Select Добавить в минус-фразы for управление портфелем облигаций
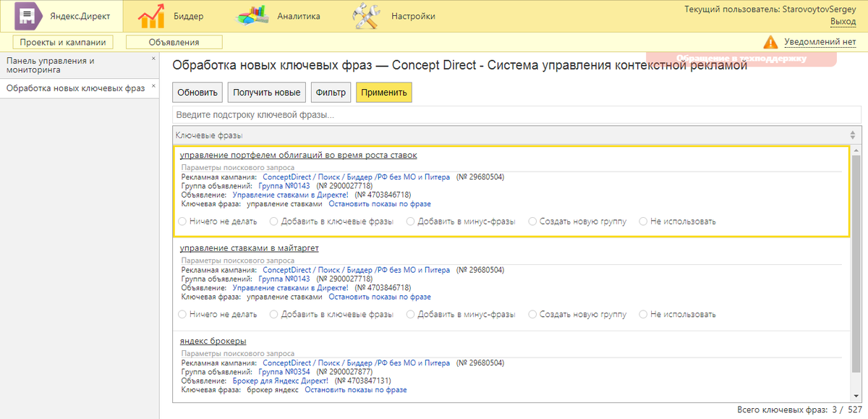 411,221
